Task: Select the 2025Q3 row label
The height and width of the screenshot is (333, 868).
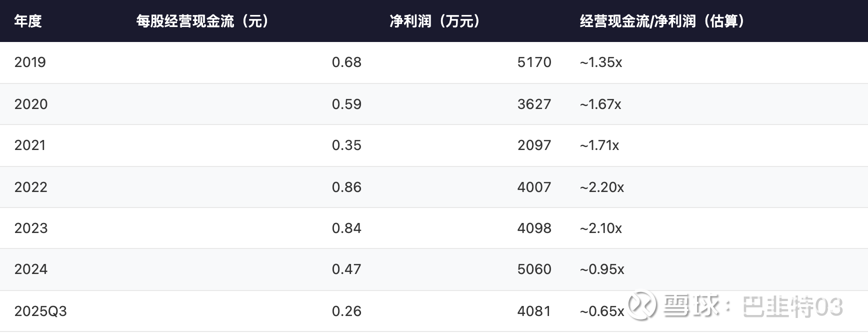Action: point(40,311)
